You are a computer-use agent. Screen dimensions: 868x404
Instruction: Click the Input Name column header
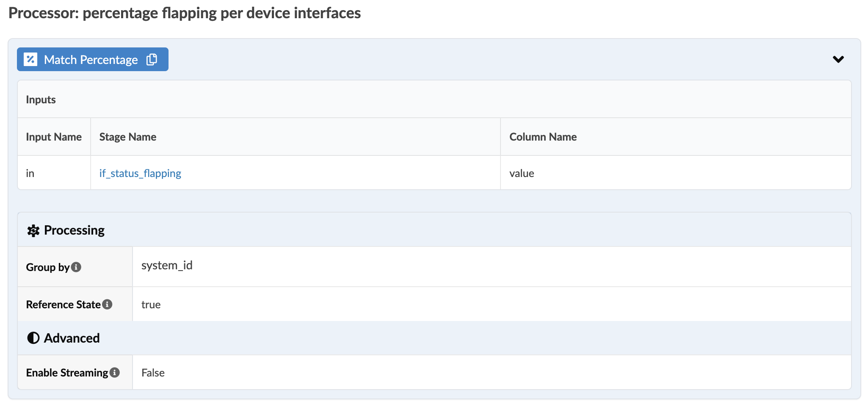tap(54, 137)
